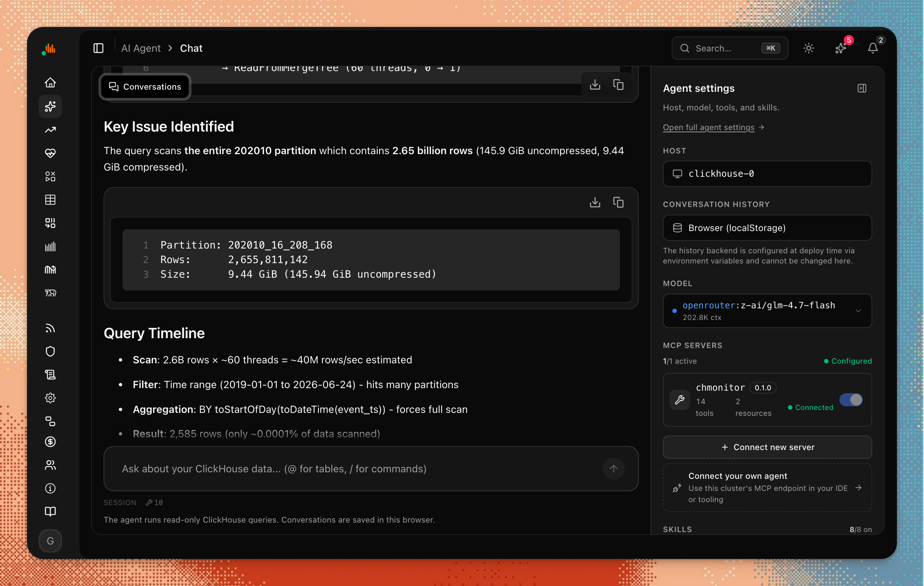Click the 'Rows: 2,655,811,142' code line
Screen dimensions: 924x586
(x=234, y=259)
